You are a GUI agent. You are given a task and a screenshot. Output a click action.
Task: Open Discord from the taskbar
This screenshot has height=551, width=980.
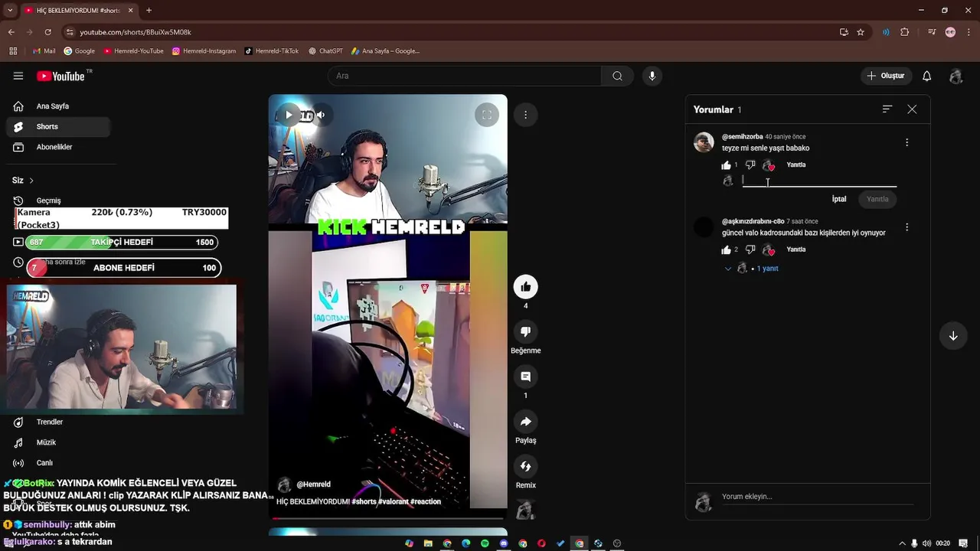[x=504, y=543]
